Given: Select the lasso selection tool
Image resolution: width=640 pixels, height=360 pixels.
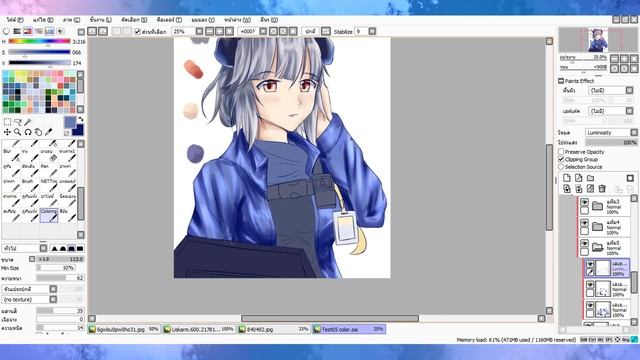Looking at the screenshot, I should 18,122.
